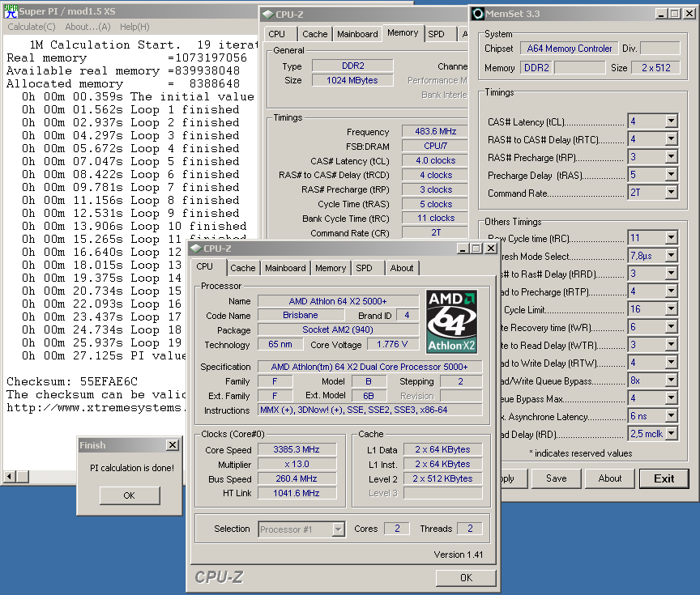Close the Finish dialog with X
Image resolution: width=700 pixels, height=595 pixels.
click(x=173, y=444)
